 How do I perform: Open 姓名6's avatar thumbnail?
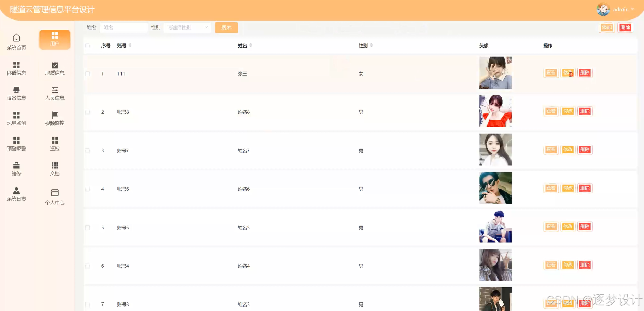tap(495, 188)
